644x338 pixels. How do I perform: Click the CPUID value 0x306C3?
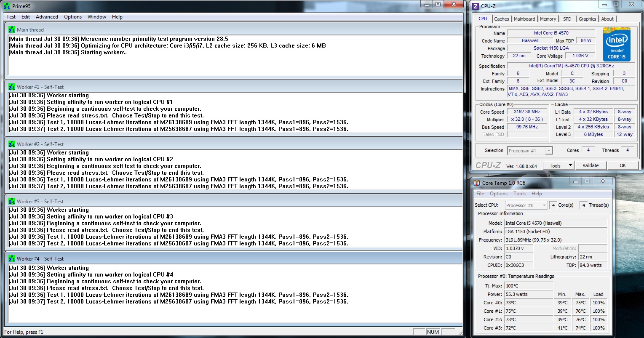tap(518, 265)
